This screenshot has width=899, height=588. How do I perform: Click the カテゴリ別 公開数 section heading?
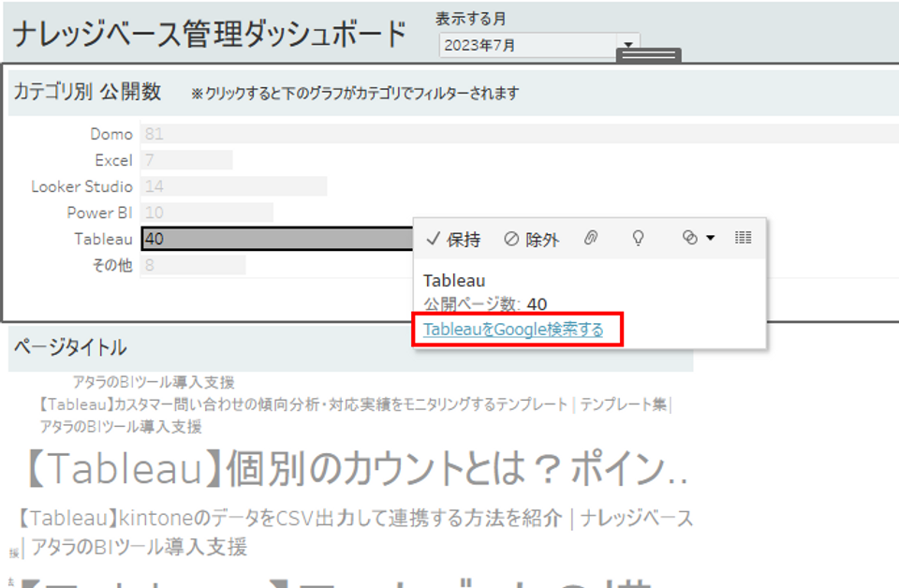coord(87,92)
